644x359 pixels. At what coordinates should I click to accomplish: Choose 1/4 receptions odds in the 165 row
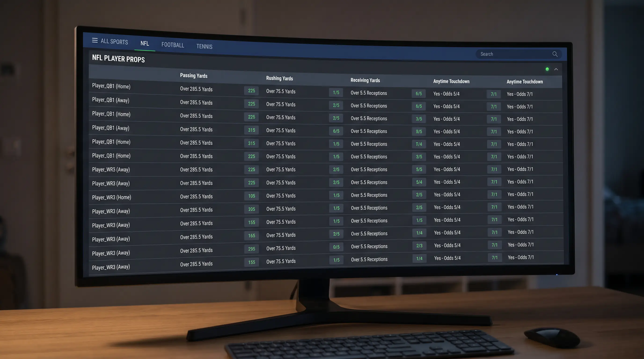419,233
